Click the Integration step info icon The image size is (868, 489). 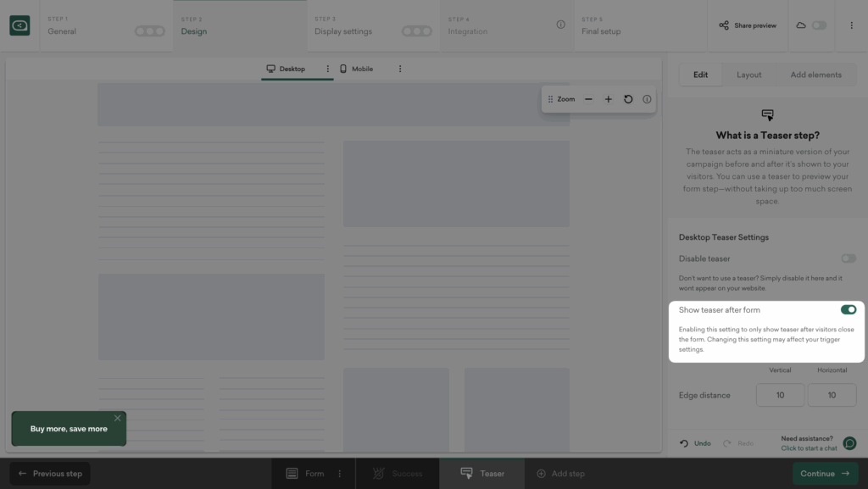(560, 25)
